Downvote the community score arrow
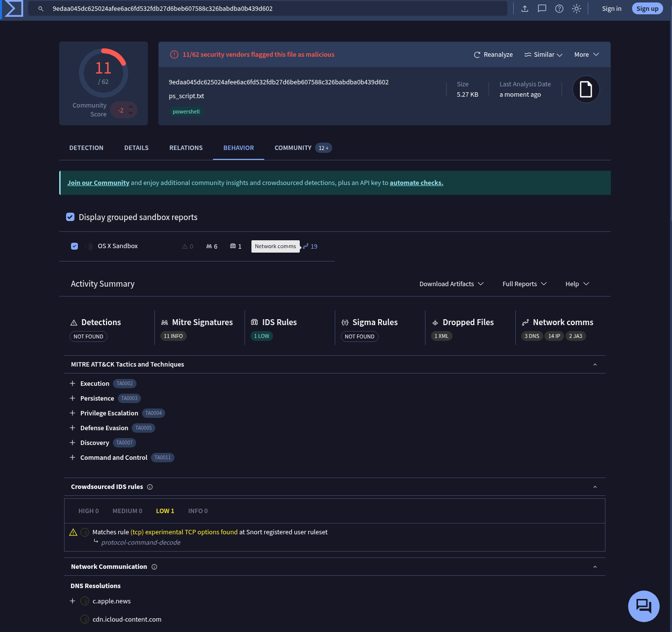Image resolution: width=672 pixels, height=632 pixels. tap(131, 113)
